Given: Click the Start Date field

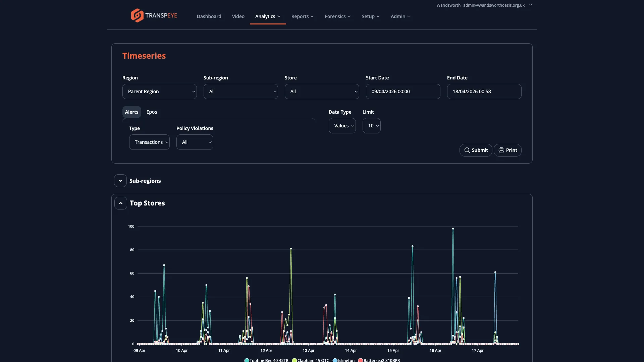Looking at the screenshot, I should click(402, 91).
